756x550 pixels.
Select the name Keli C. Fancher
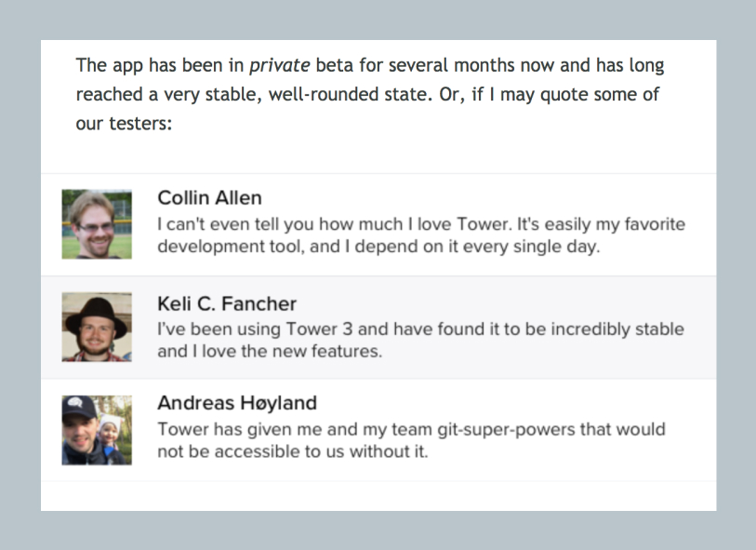[x=227, y=303]
